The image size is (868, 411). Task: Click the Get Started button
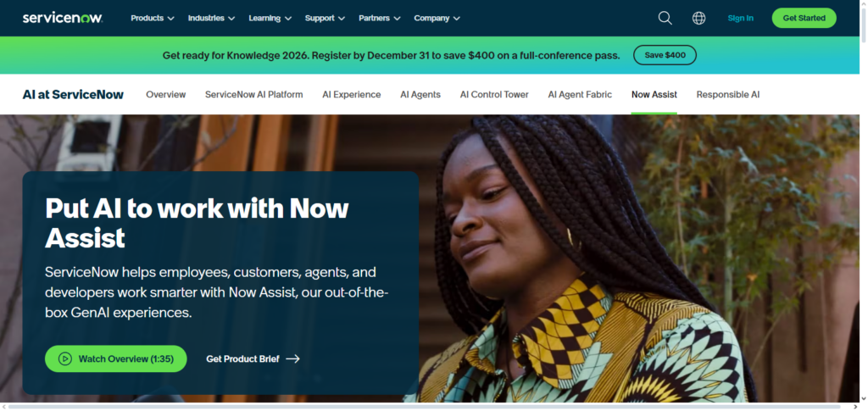[804, 19]
